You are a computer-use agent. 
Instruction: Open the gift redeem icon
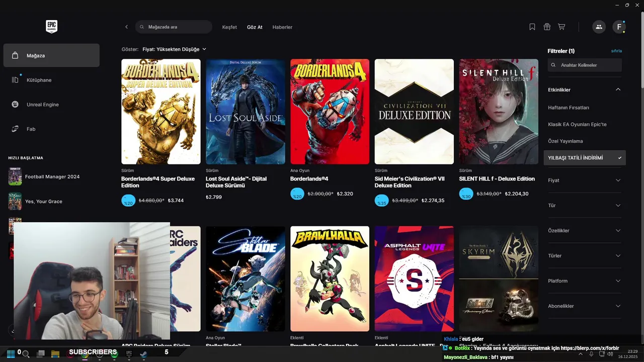coord(547,27)
